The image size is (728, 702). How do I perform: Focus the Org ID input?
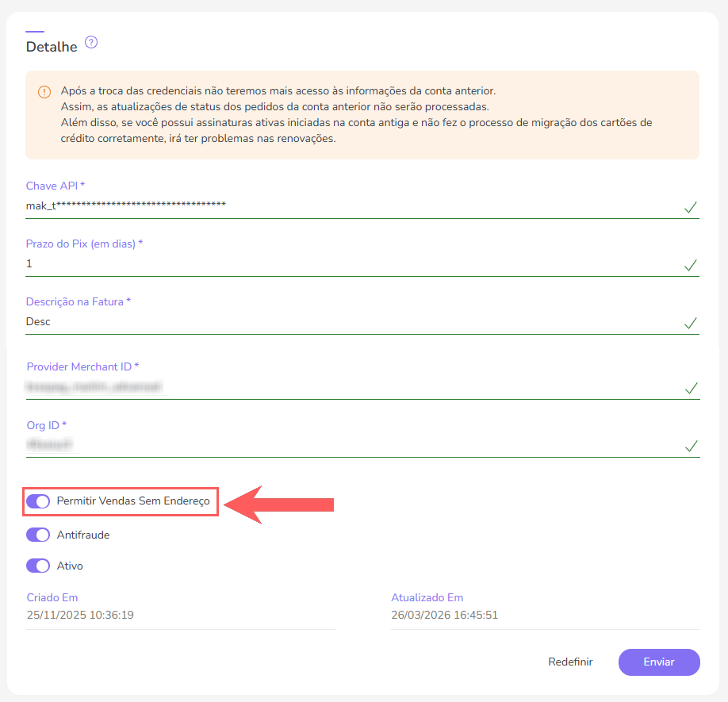(x=349, y=445)
